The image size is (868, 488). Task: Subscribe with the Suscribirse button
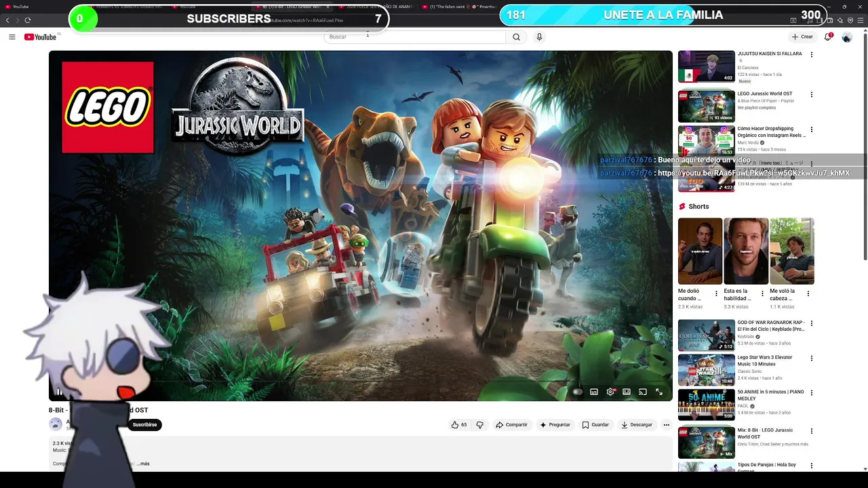[144, 425]
